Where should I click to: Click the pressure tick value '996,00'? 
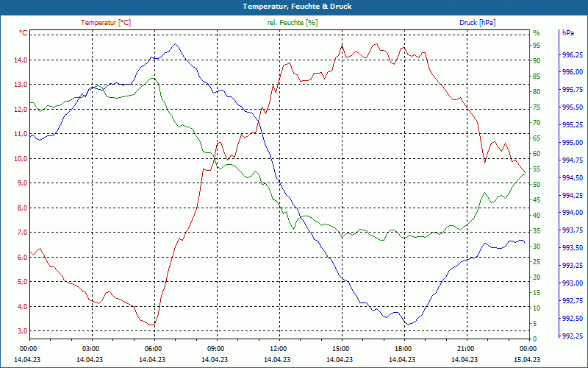573,72
